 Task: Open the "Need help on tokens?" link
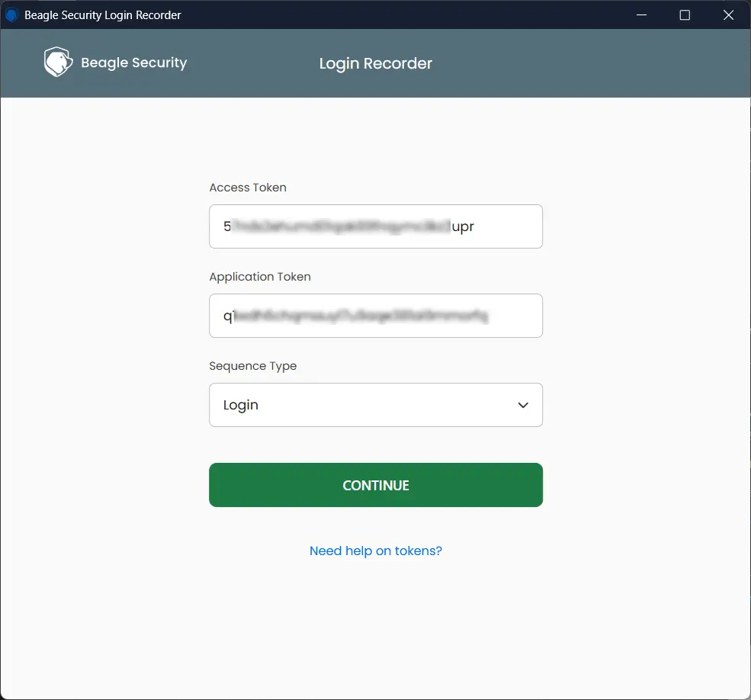click(x=375, y=551)
